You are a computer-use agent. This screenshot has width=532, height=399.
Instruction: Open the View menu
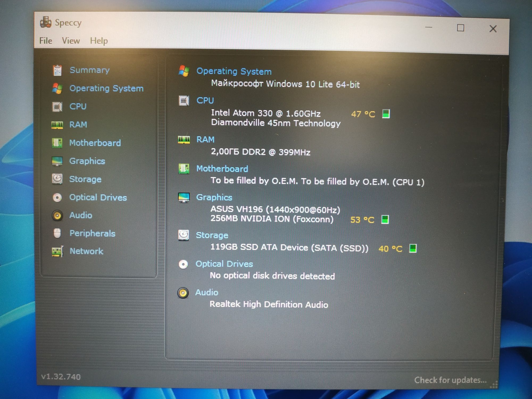(x=71, y=41)
